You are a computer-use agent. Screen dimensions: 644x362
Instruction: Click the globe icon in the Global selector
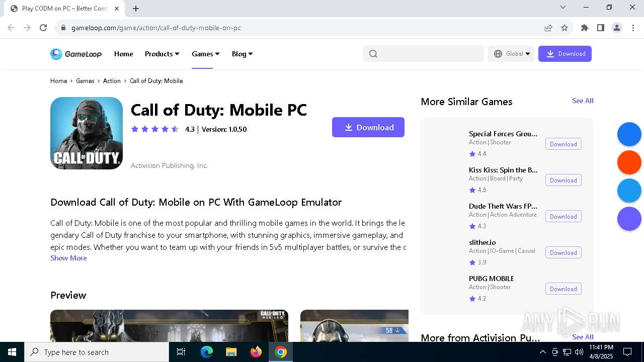(x=498, y=54)
